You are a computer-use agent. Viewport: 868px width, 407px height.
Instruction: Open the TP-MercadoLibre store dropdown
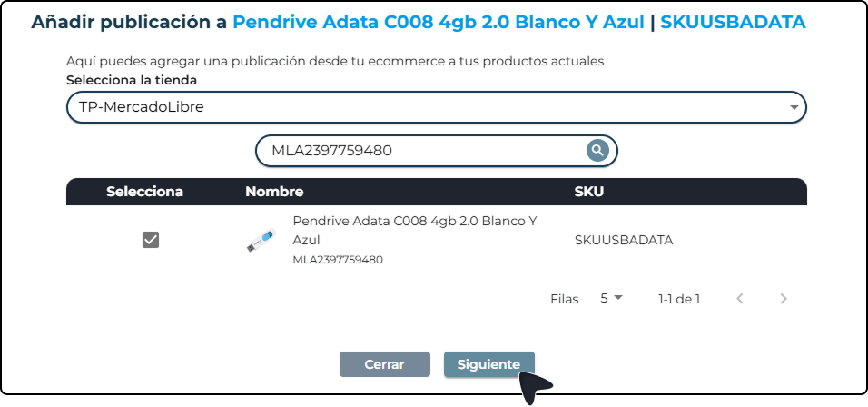pyautogui.click(x=437, y=107)
